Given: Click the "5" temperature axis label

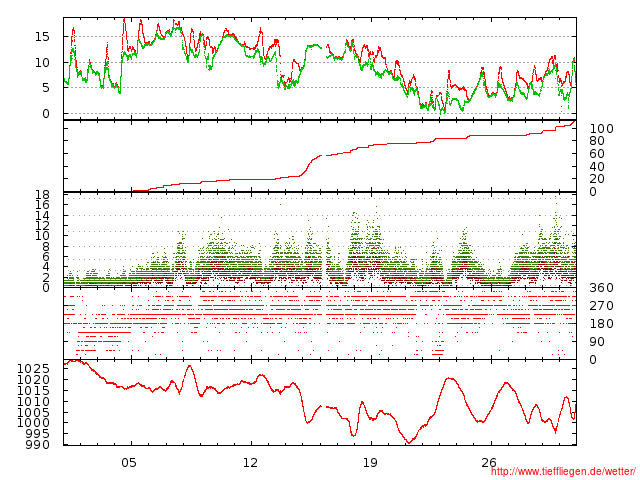Looking at the screenshot, I should [x=46, y=88].
